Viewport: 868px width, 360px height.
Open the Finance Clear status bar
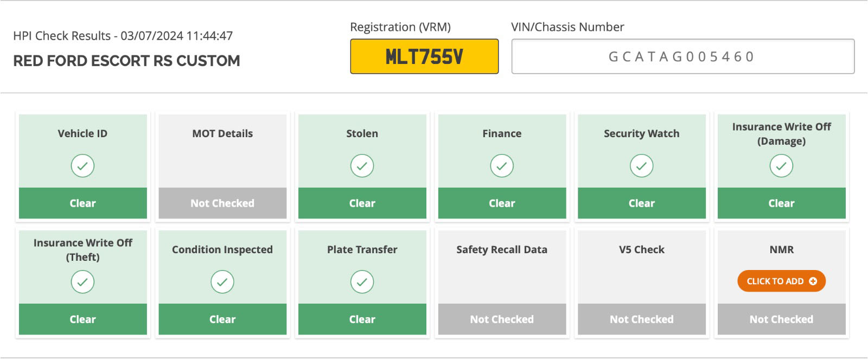point(502,203)
